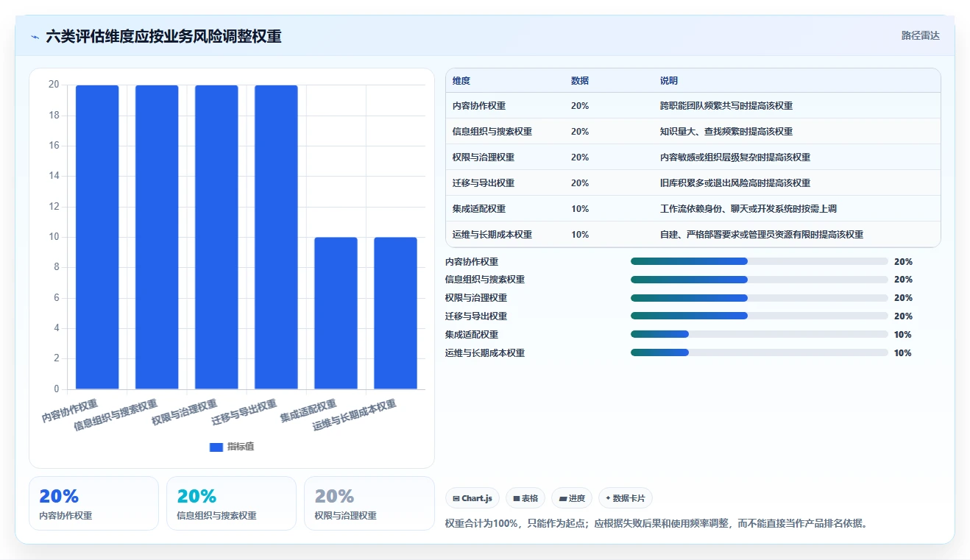Image resolution: width=970 pixels, height=560 pixels.
Task: Open the 内容协作权重 20% data card
Action: (x=93, y=503)
